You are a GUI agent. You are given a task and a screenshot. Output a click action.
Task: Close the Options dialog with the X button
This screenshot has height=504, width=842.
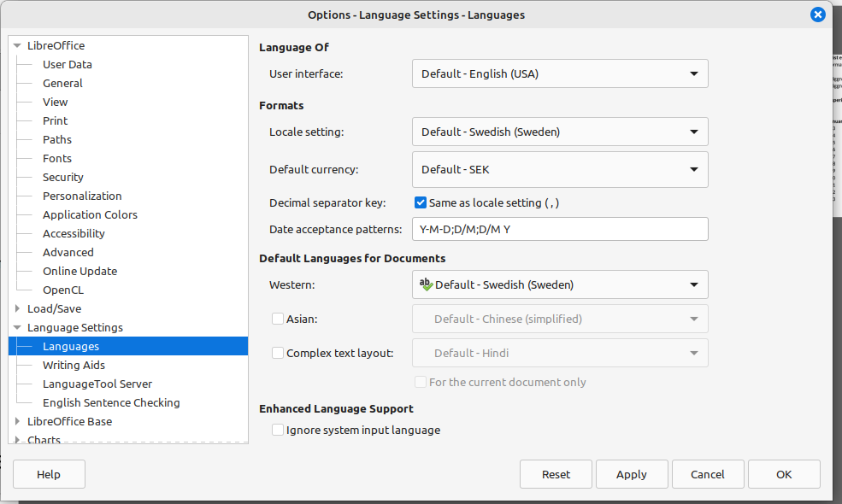817,15
